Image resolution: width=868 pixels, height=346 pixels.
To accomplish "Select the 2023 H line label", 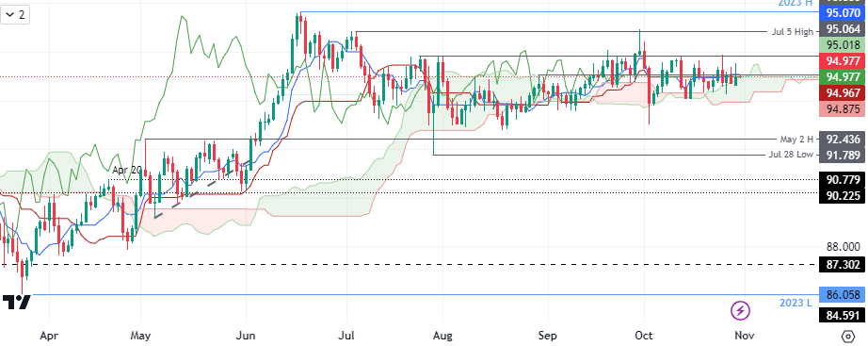I will coord(794,3).
